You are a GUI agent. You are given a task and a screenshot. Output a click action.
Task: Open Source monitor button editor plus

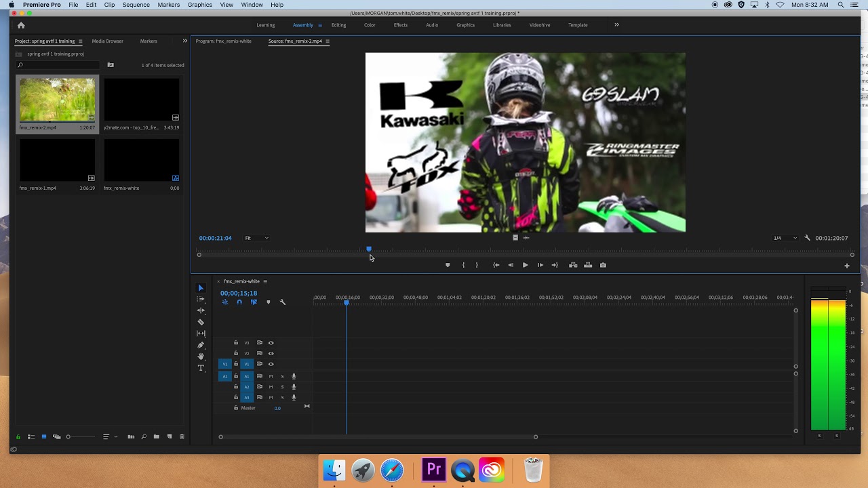click(846, 266)
